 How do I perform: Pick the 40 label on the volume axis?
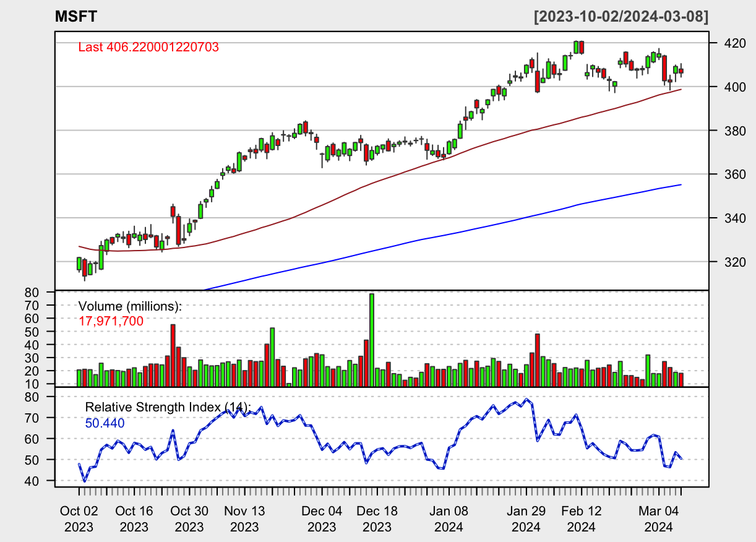pyautogui.click(x=33, y=344)
